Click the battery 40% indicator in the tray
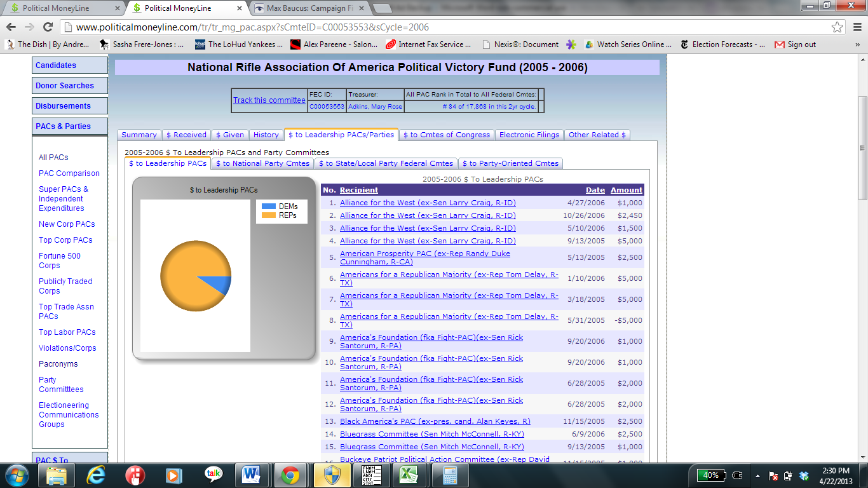The height and width of the screenshot is (488, 868). coord(711,475)
